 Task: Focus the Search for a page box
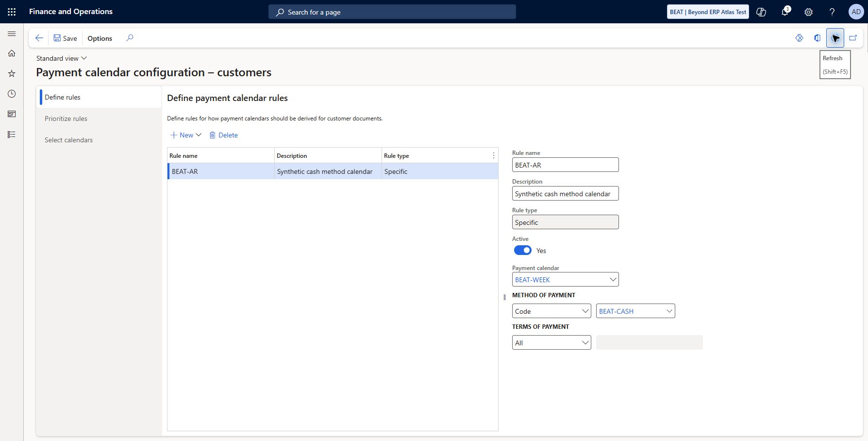pyautogui.click(x=392, y=12)
